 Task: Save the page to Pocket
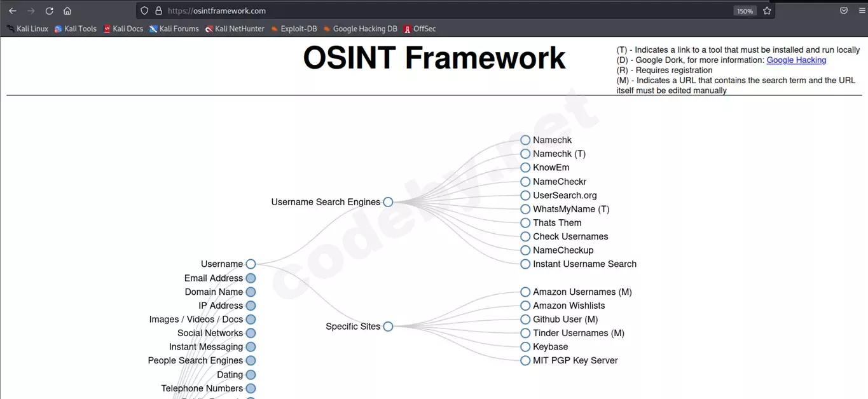tap(844, 10)
